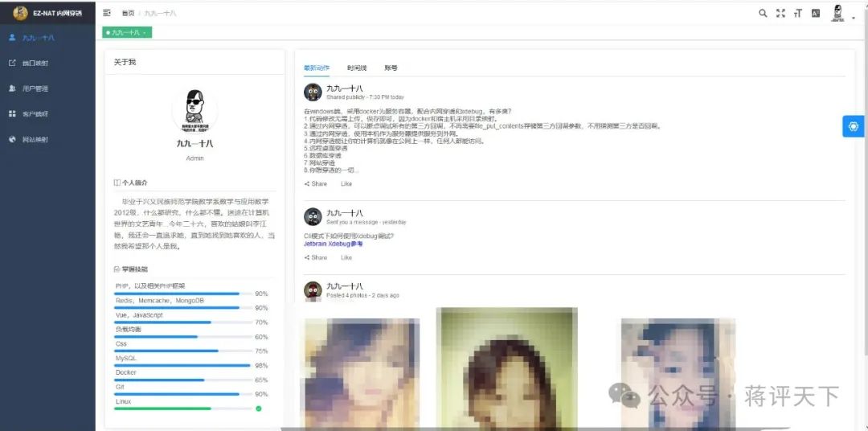Open the 网站映射 sidebar item

point(35,139)
